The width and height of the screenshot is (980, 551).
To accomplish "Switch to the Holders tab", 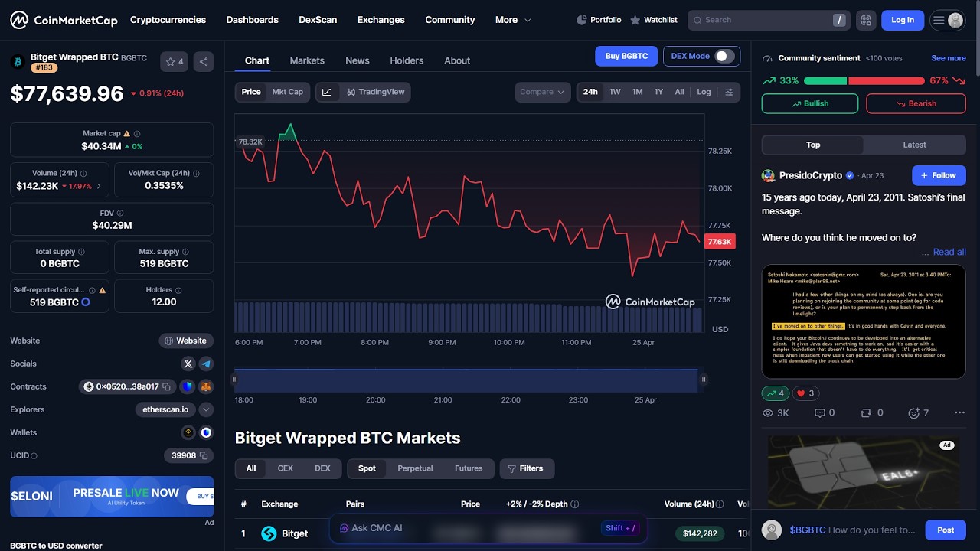I will [407, 60].
